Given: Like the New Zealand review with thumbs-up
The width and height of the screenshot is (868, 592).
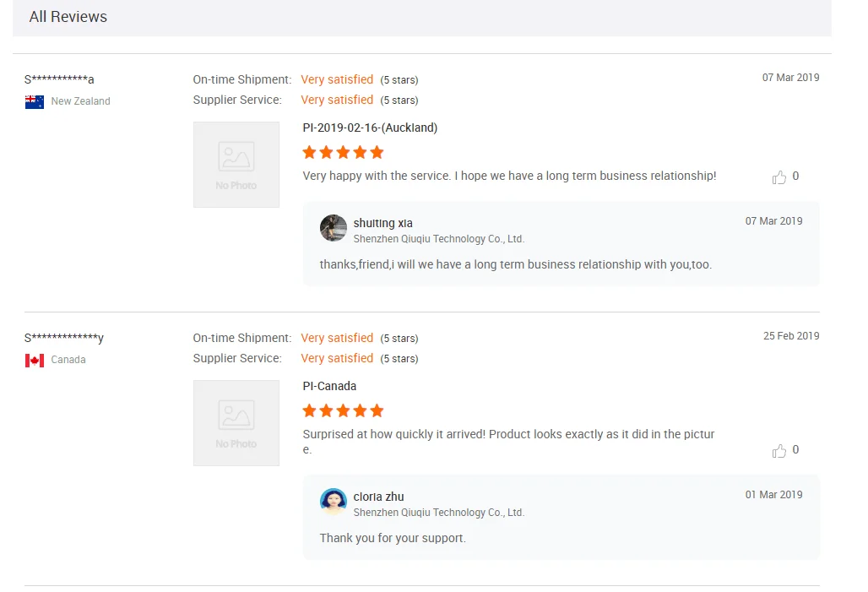Looking at the screenshot, I should (778, 177).
